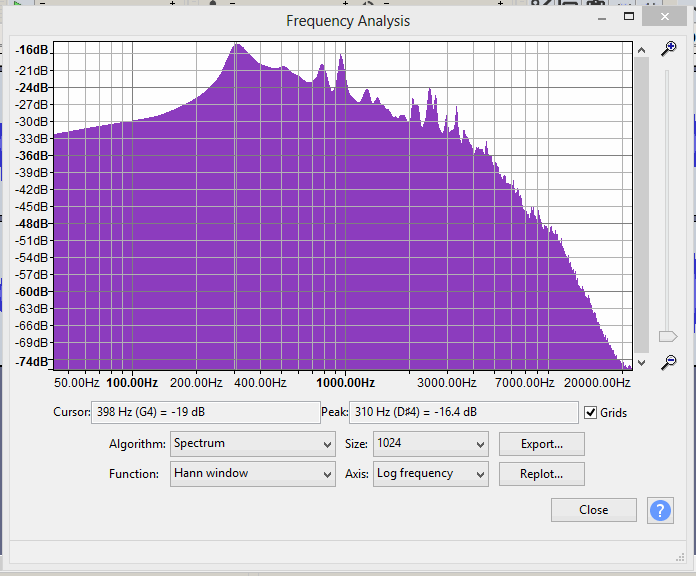Click the -36dB axis label

32,156
